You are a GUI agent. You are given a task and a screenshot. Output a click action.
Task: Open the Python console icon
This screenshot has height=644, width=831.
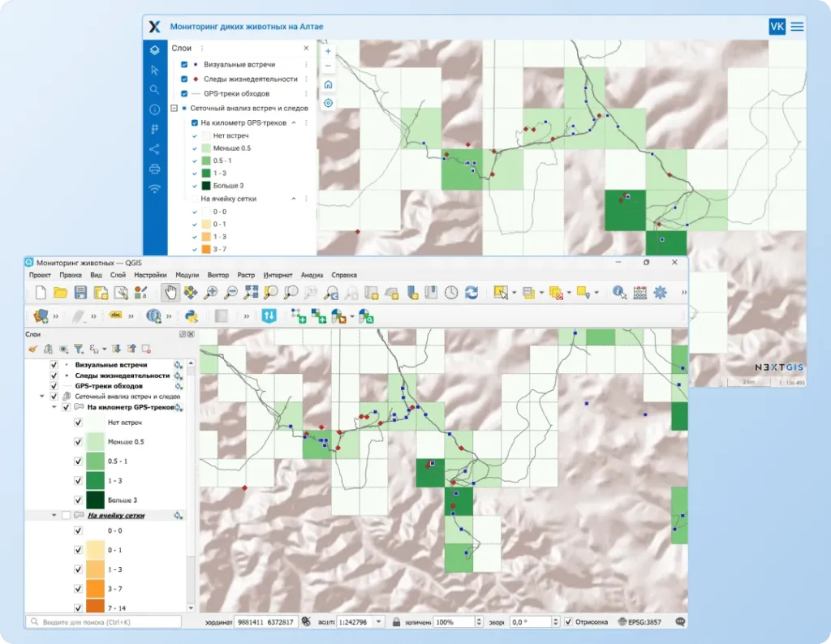tap(192, 316)
